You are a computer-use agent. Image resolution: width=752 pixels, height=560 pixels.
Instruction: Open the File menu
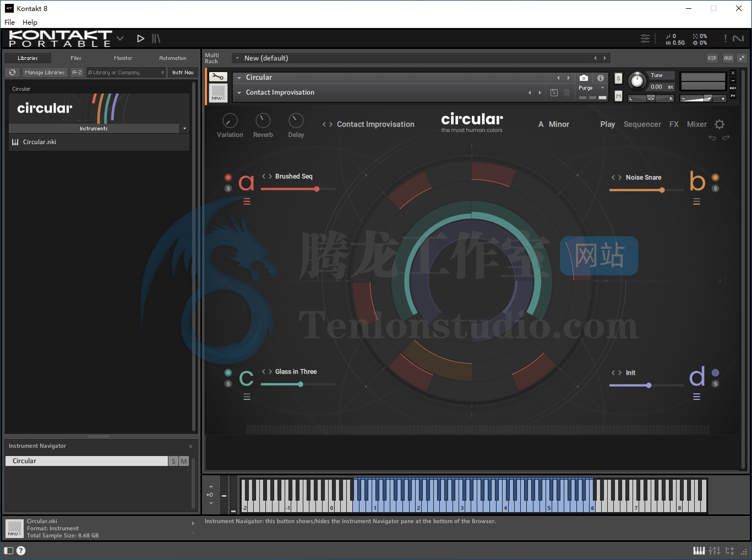pos(10,23)
